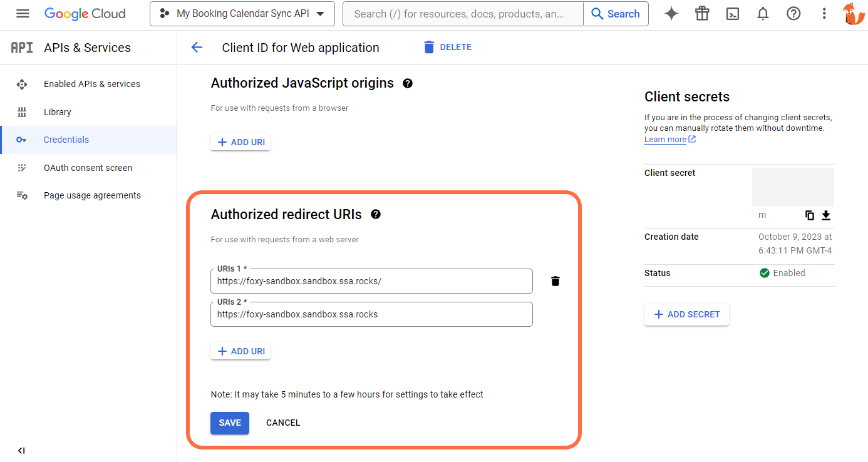Collapse the left sidebar

click(x=21, y=450)
